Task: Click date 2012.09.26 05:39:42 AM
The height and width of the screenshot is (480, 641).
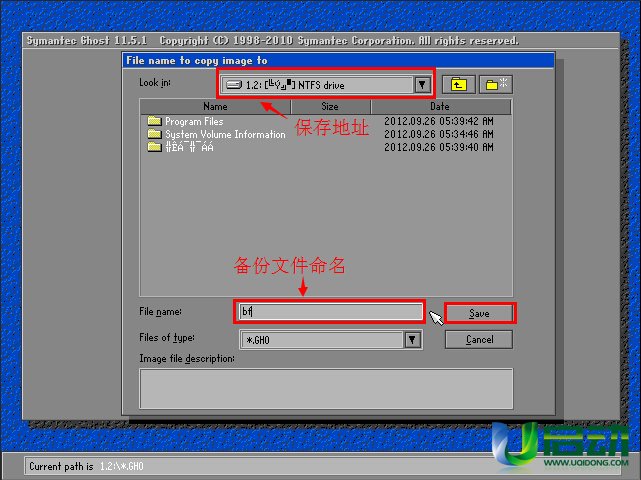Action: click(439, 121)
